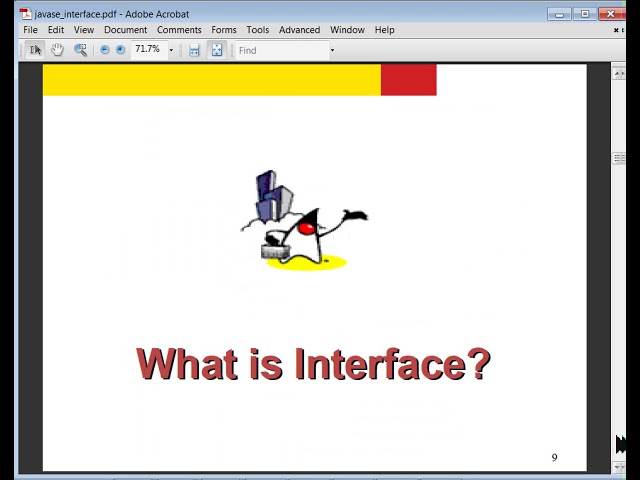Click in the Find search box
Screen dimensions: 640x480
pyautogui.click(x=282, y=50)
